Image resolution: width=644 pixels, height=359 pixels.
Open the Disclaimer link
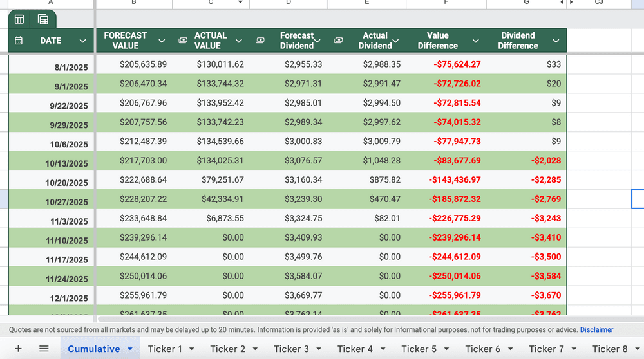point(596,329)
